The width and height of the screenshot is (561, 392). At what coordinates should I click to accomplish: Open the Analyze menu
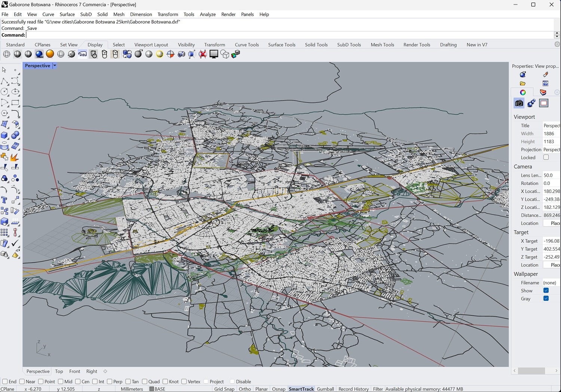click(208, 14)
